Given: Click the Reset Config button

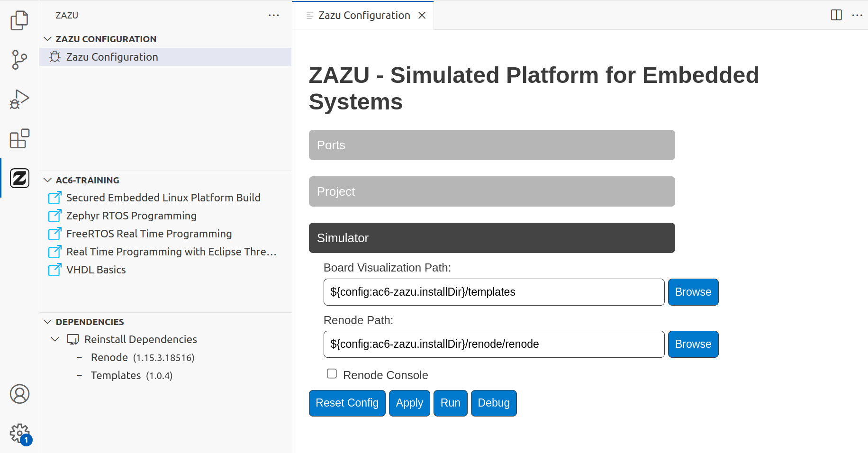Looking at the screenshot, I should pos(347,403).
